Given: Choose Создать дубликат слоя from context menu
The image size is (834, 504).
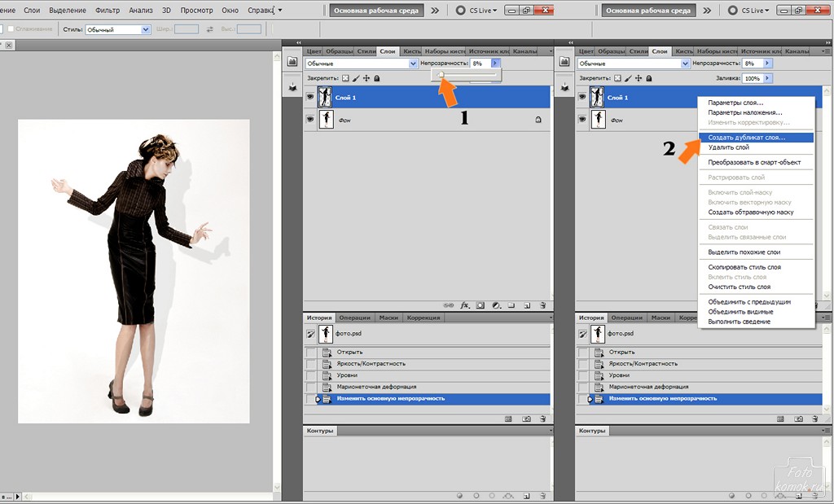Looking at the screenshot, I should point(746,138).
